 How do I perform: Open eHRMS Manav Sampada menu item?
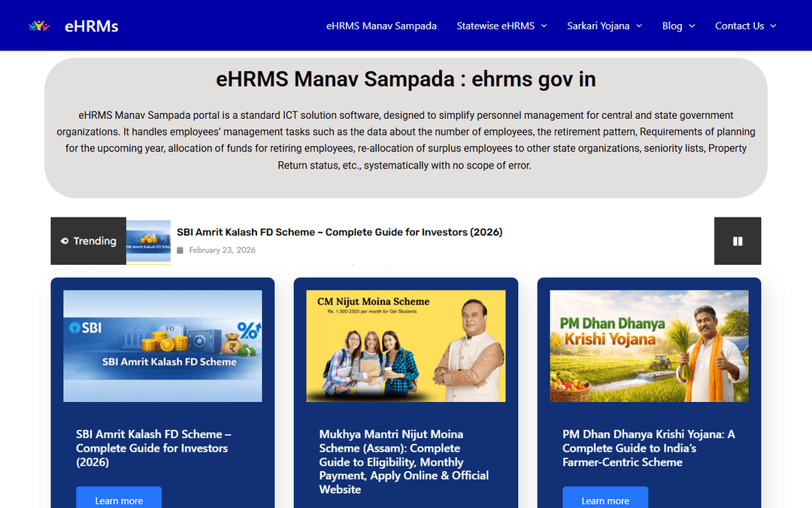point(381,26)
